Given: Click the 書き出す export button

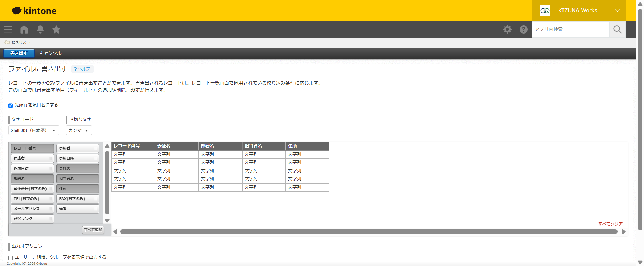Looking at the screenshot, I should point(19,53).
